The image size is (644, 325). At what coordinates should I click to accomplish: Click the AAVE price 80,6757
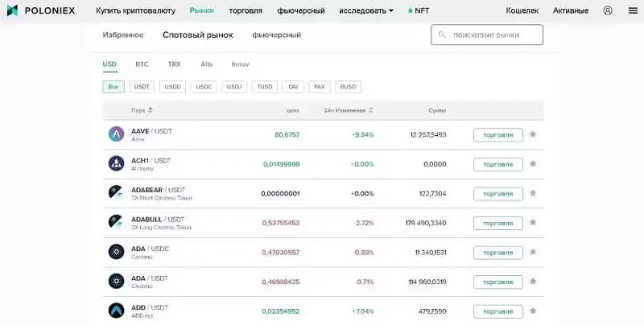tap(287, 134)
